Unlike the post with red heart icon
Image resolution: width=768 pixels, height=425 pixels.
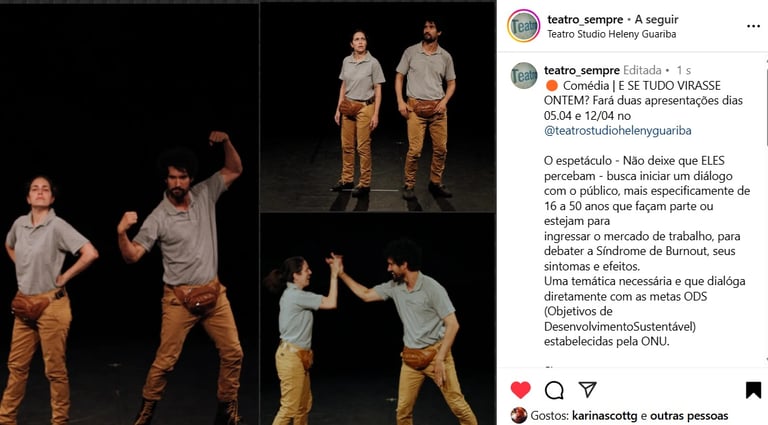click(x=520, y=390)
